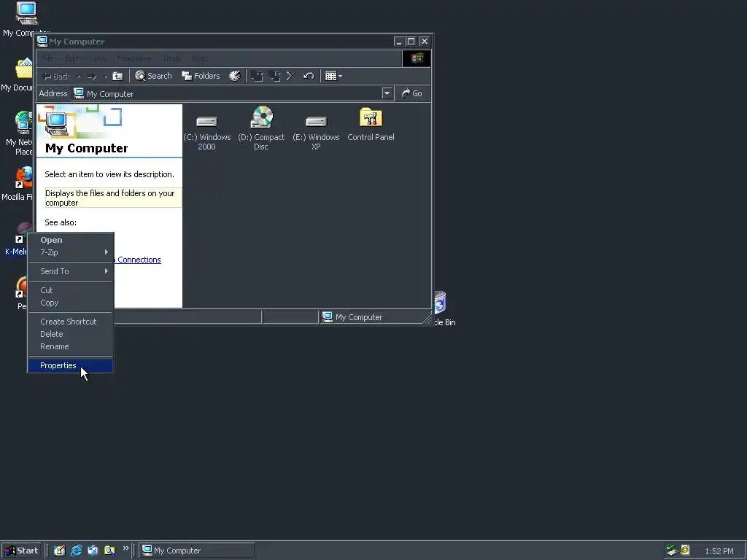Click the History toolbar icon
747x560 pixels.
235,76
